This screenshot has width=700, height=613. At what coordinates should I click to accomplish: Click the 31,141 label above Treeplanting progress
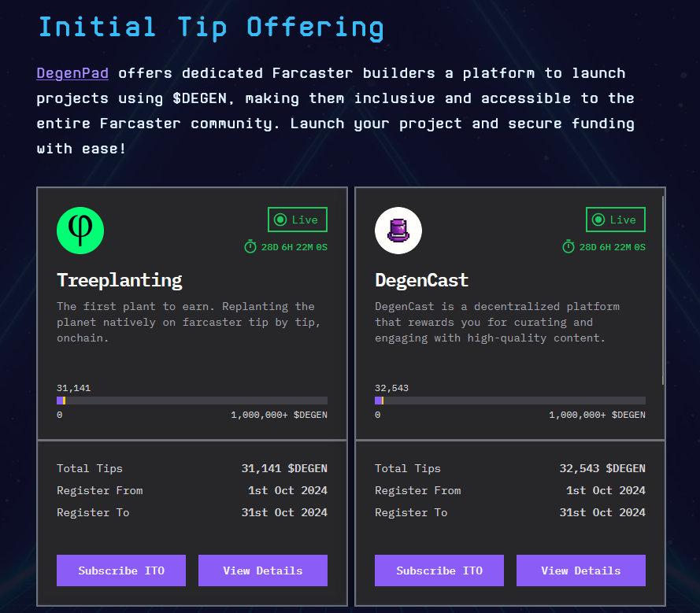point(74,388)
